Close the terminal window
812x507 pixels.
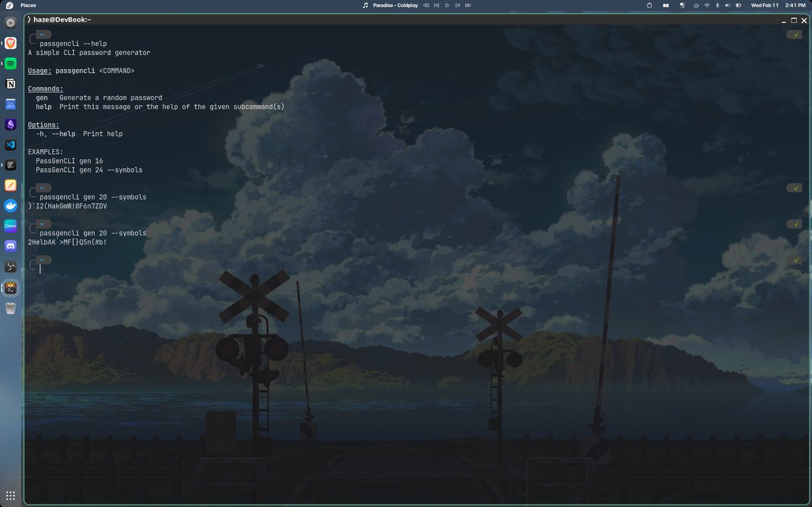pyautogui.click(x=805, y=20)
